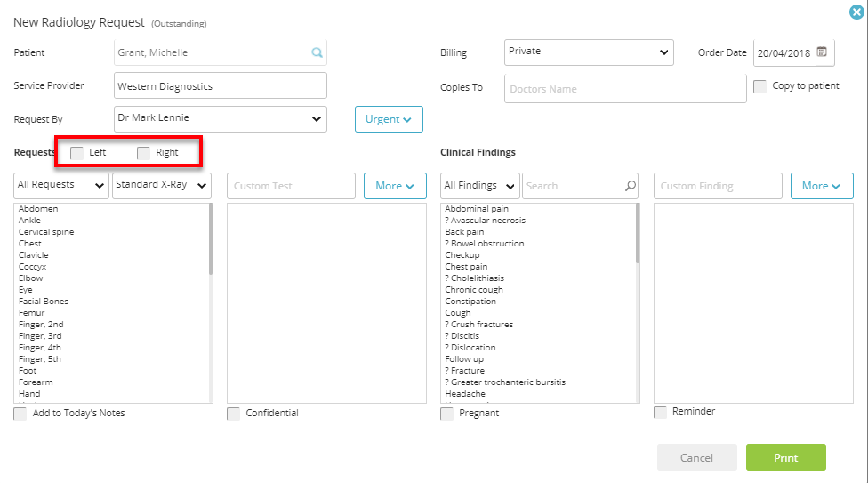Mark the request as Confidential
This screenshot has height=483, width=868.
234,414
